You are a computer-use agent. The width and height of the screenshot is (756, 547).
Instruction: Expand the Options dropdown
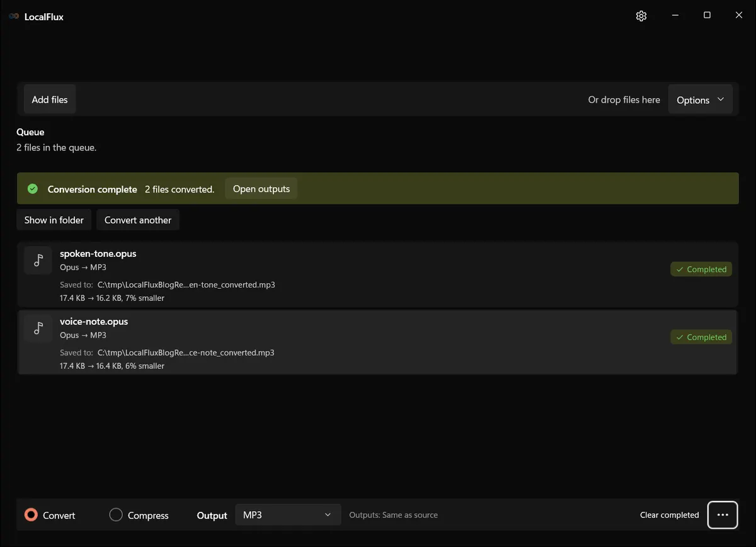[x=700, y=100]
